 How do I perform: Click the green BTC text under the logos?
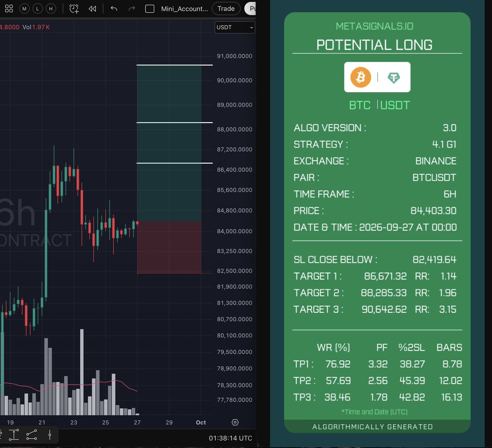[360, 105]
